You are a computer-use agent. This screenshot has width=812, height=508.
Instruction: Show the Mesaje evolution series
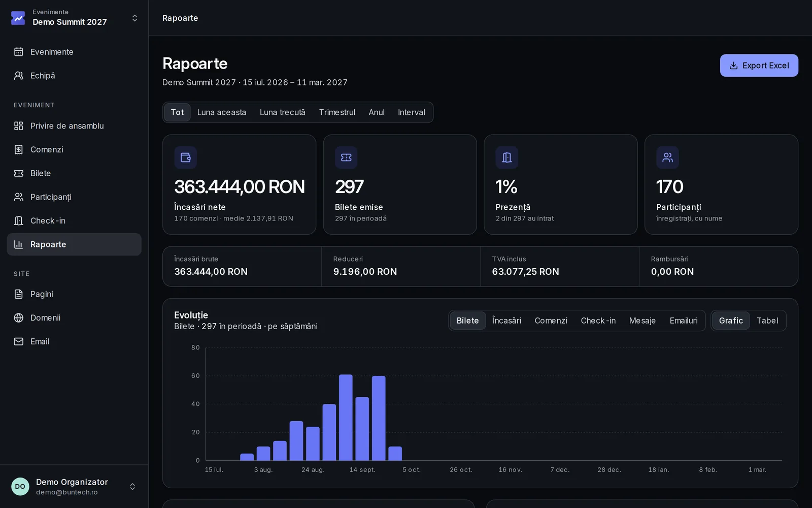click(642, 321)
